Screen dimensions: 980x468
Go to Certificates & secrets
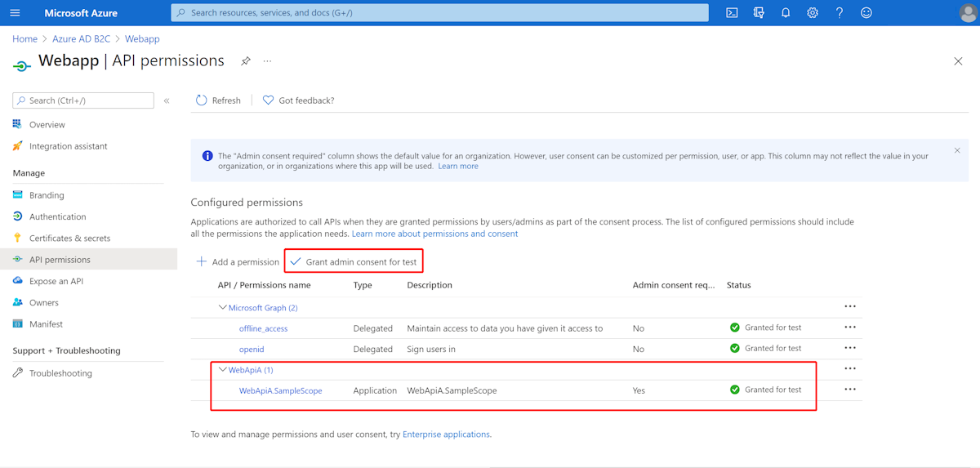69,238
